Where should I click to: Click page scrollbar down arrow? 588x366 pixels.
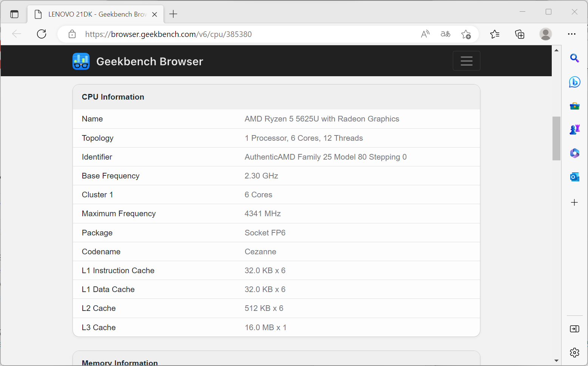(x=556, y=361)
